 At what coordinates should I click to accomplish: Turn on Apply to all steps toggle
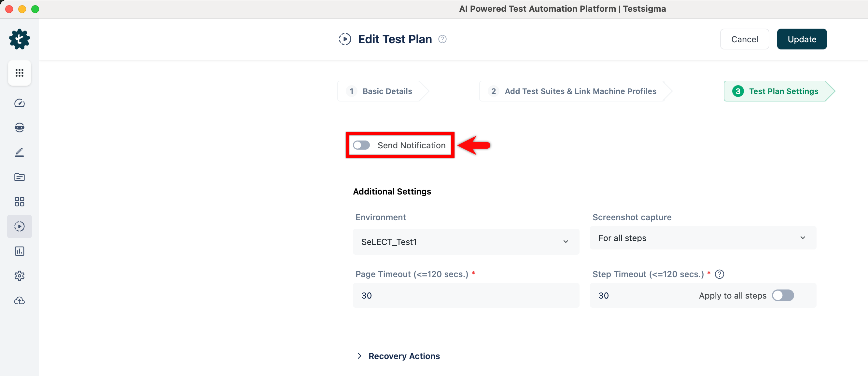pyautogui.click(x=782, y=295)
